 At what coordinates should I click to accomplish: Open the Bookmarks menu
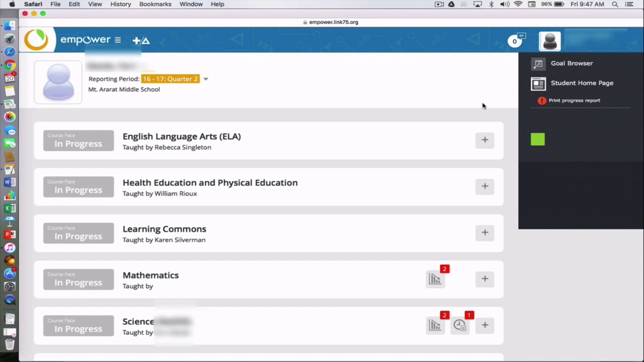point(155,4)
